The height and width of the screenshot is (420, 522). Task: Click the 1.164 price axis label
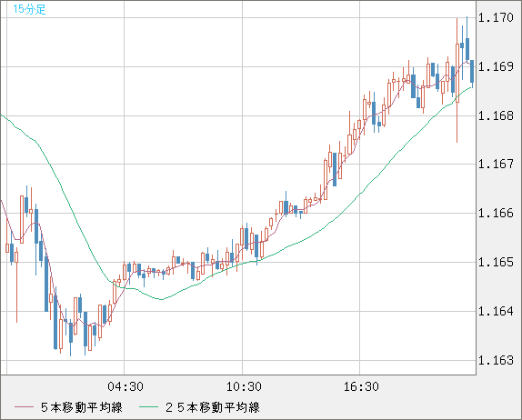pyautogui.click(x=496, y=311)
